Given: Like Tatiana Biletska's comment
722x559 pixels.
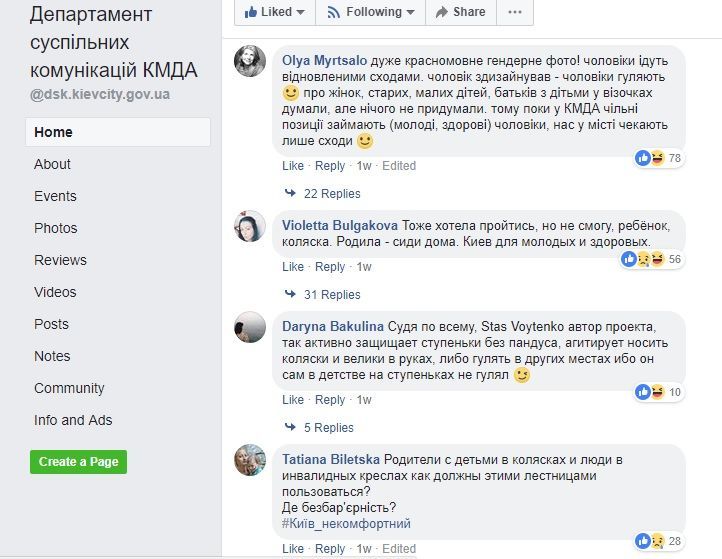Looking at the screenshot, I should [x=292, y=549].
